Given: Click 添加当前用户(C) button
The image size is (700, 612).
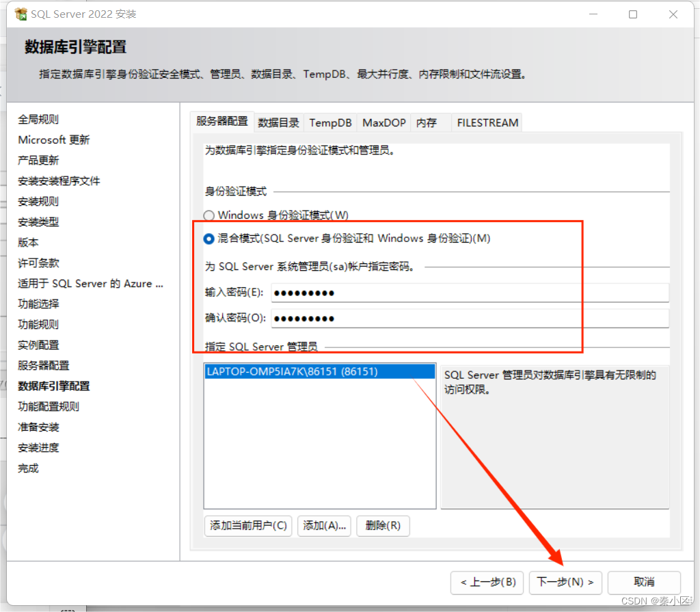Looking at the screenshot, I should coord(248,526).
